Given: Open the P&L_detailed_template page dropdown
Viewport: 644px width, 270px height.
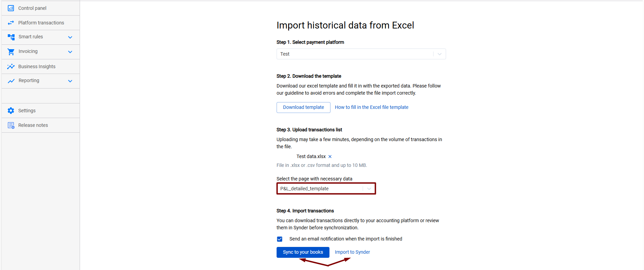Looking at the screenshot, I should (326, 189).
